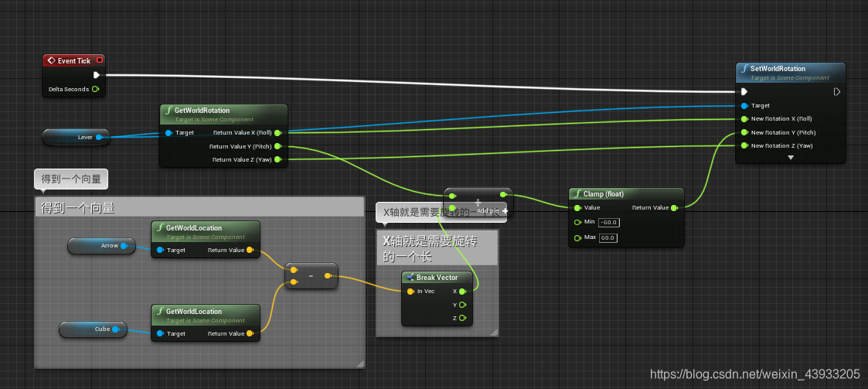
Task: Click the subtract node's output pin
Action: (x=328, y=276)
